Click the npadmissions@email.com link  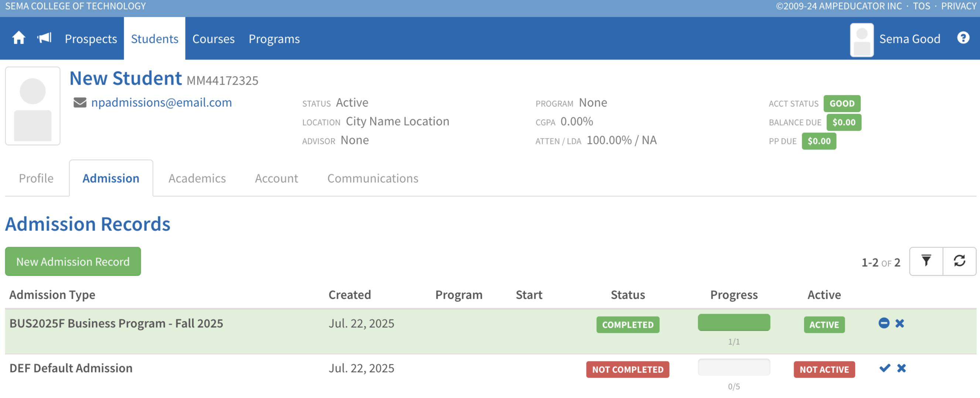tap(161, 103)
